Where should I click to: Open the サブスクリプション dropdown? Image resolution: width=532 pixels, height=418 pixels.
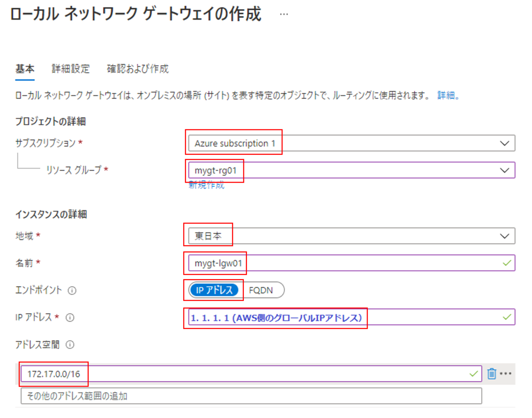505,143
